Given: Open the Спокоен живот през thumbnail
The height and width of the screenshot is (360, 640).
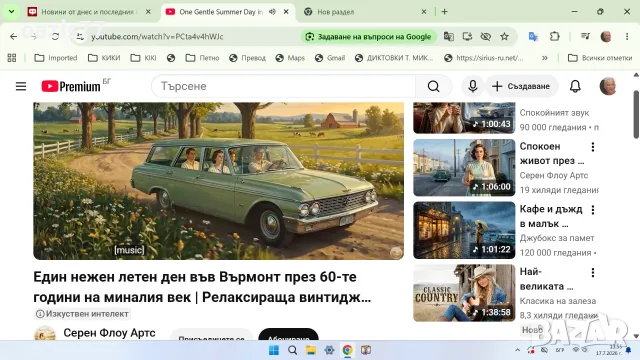Looking at the screenshot, I should pyautogui.click(x=464, y=168).
